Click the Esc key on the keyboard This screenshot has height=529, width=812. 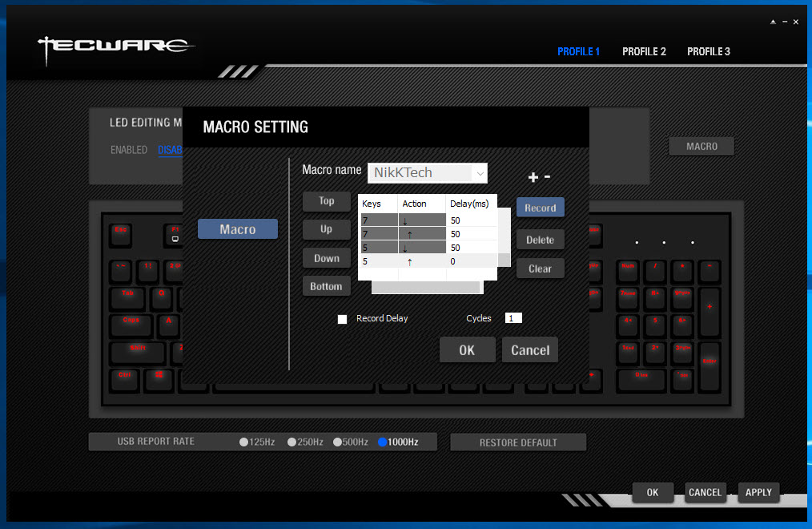pyautogui.click(x=121, y=235)
